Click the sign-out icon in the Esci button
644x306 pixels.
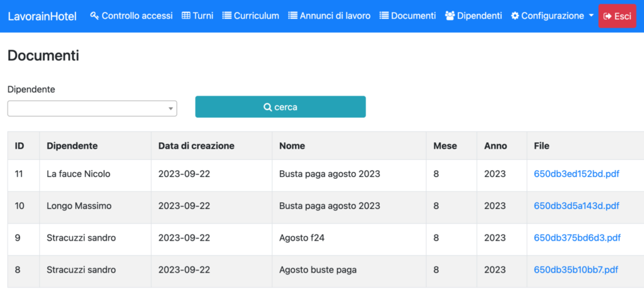click(x=608, y=16)
